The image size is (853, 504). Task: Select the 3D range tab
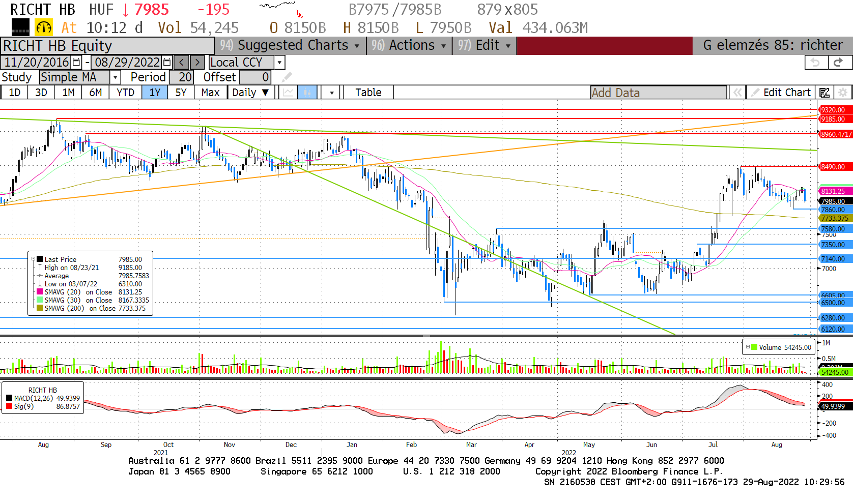41,93
